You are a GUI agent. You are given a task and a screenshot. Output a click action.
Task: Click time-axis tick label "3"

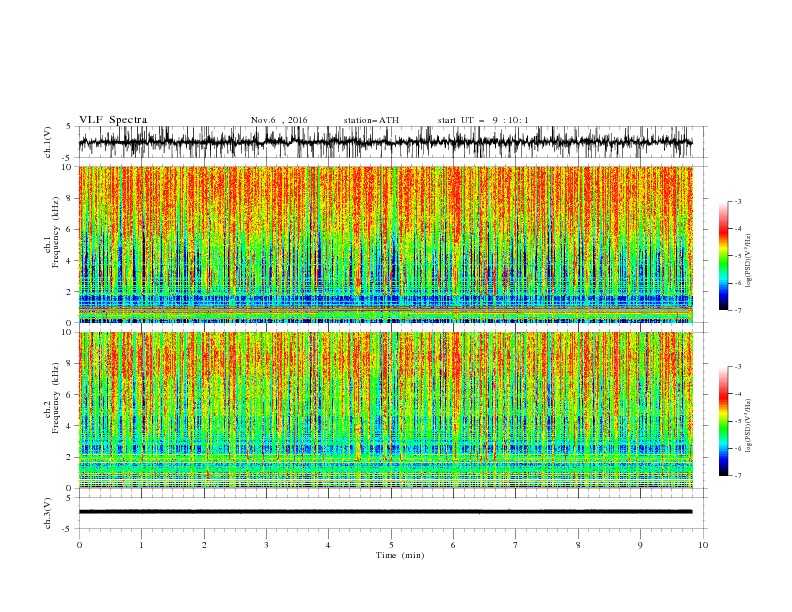pyautogui.click(x=266, y=545)
